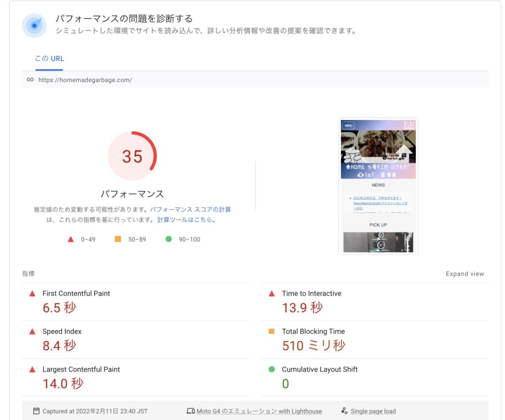
Task: Expand the metrics with Expand view
Action: 465,274
